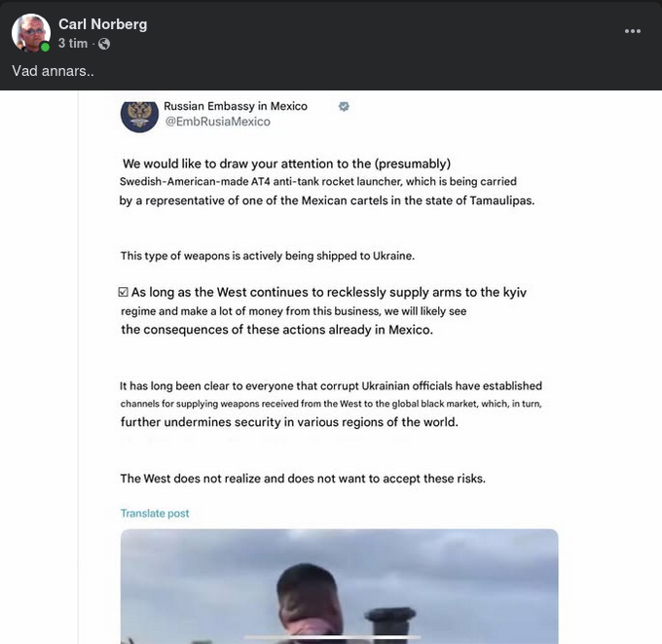Open the embedded video thumbnail
Viewport: 662px width, 644px height.
pos(339,587)
